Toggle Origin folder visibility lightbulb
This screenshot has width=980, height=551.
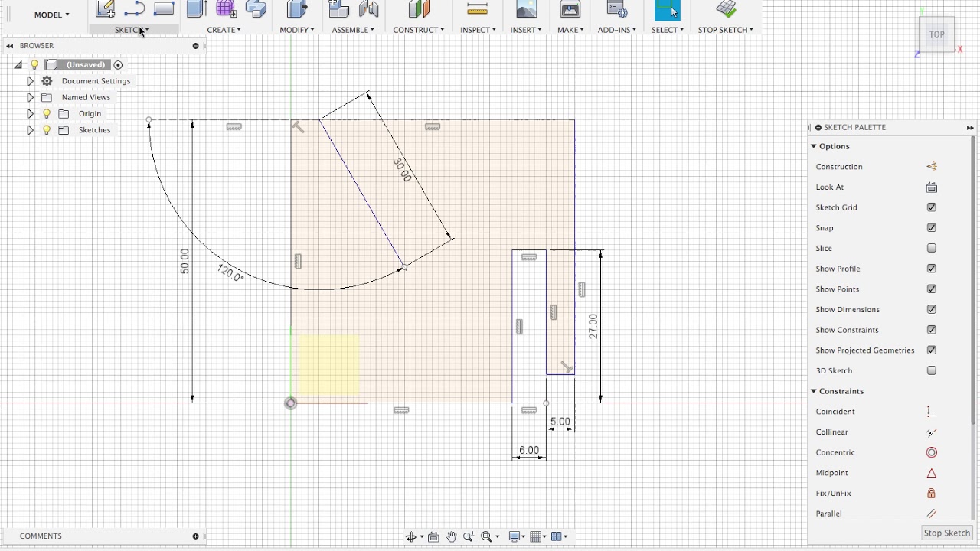point(47,114)
